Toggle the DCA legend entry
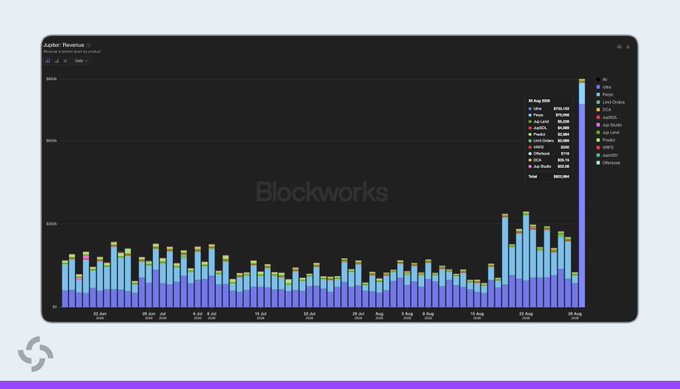This screenshot has width=680, height=389. click(x=603, y=110)
